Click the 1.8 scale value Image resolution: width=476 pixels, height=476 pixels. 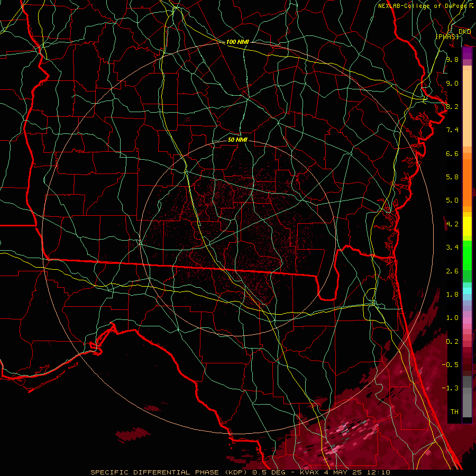click(452, 295)
